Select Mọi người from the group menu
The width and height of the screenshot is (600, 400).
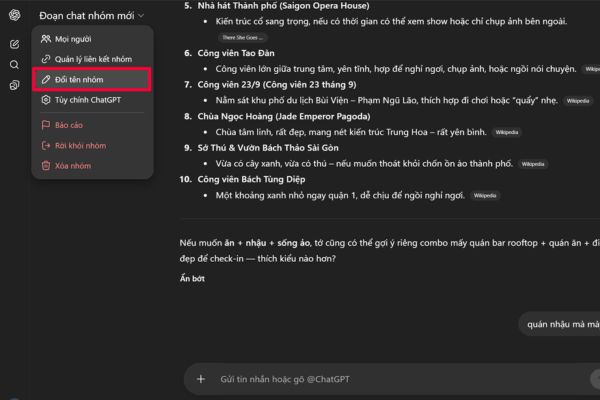point(76,39)
